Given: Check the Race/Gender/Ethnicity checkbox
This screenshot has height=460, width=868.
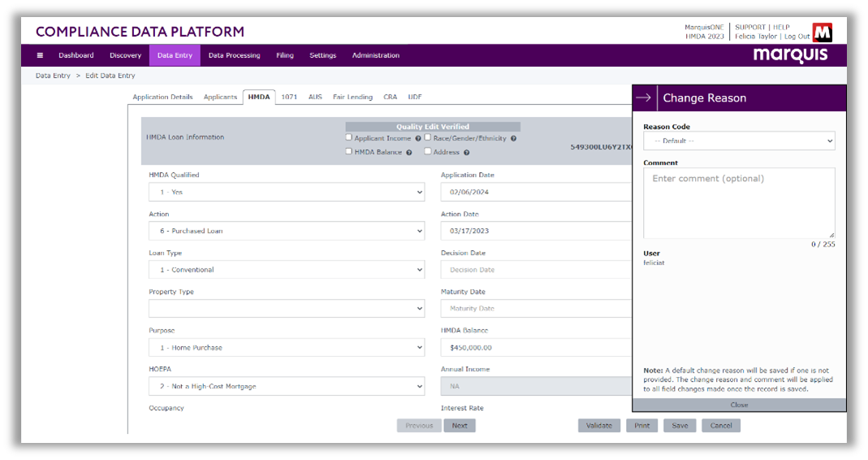Looking at the screenshot, I should 427,137.
